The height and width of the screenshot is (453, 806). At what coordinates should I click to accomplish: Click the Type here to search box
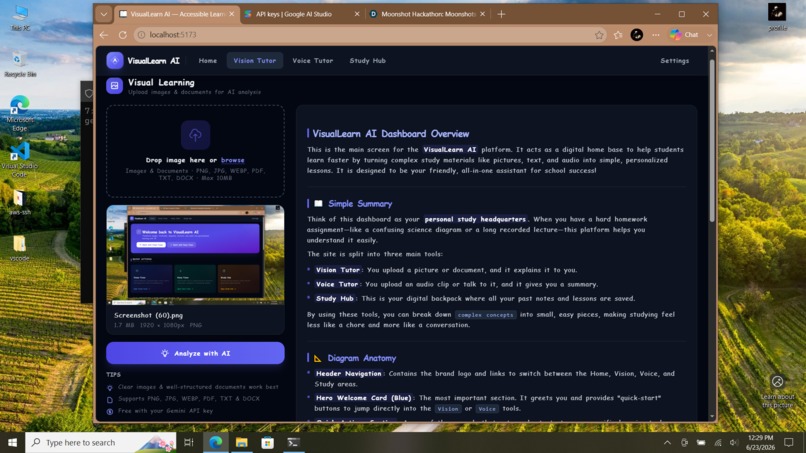click(101, 442)
